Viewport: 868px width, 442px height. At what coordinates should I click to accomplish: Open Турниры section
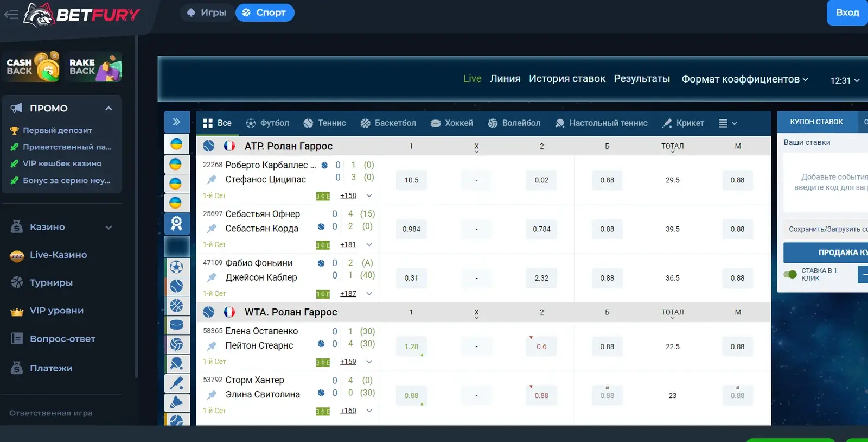click(51, 282)
